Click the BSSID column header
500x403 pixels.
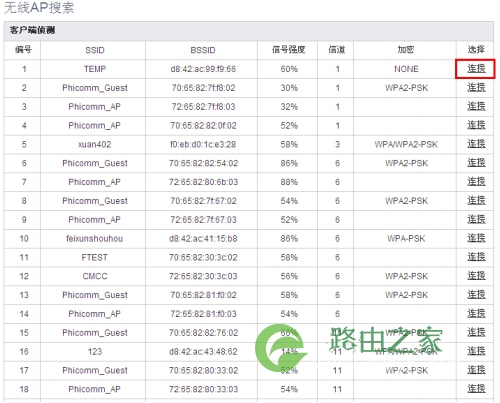tap(203, 50)
